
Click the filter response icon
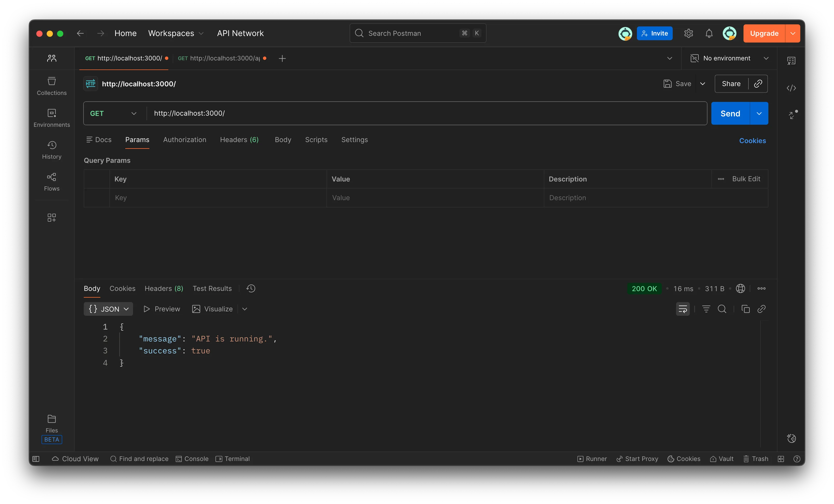pyautogui.click(x=706, y=309)
